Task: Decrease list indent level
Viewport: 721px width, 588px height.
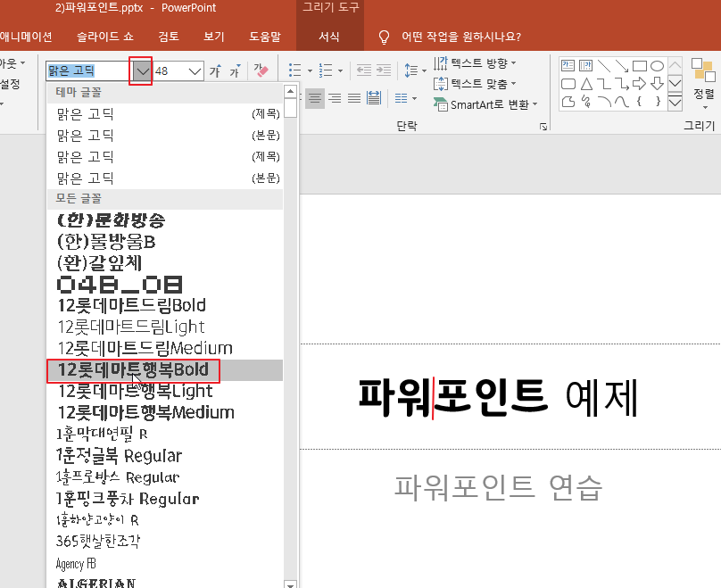Action: pos(364,70)
